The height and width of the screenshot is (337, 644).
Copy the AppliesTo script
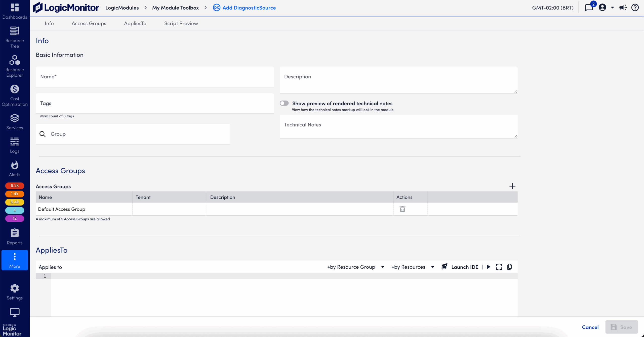point(510,267)
